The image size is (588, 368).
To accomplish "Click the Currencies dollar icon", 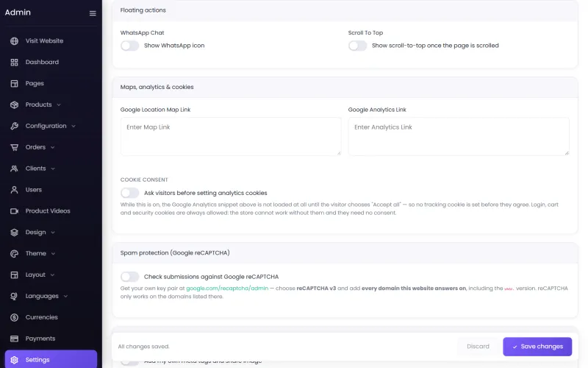I will pyautogui.click(x=14, y=318).
